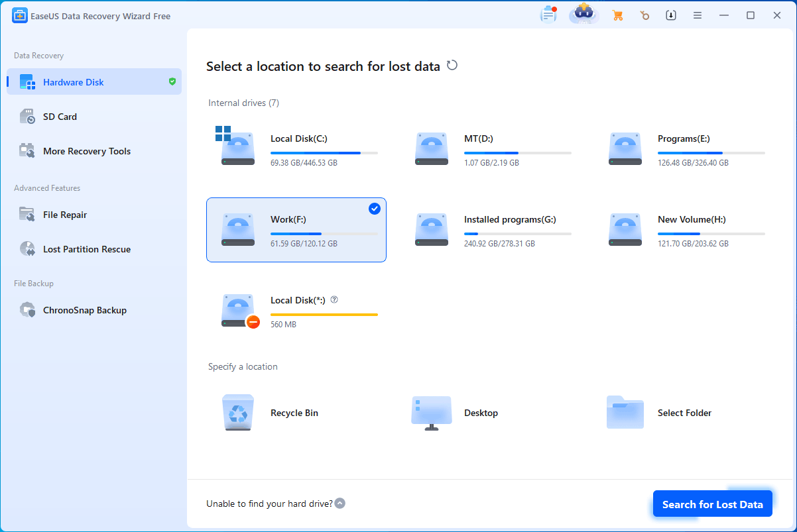
Task: Click the 126.48 GB/326.40 GB size text
Action: coord(693,163)
